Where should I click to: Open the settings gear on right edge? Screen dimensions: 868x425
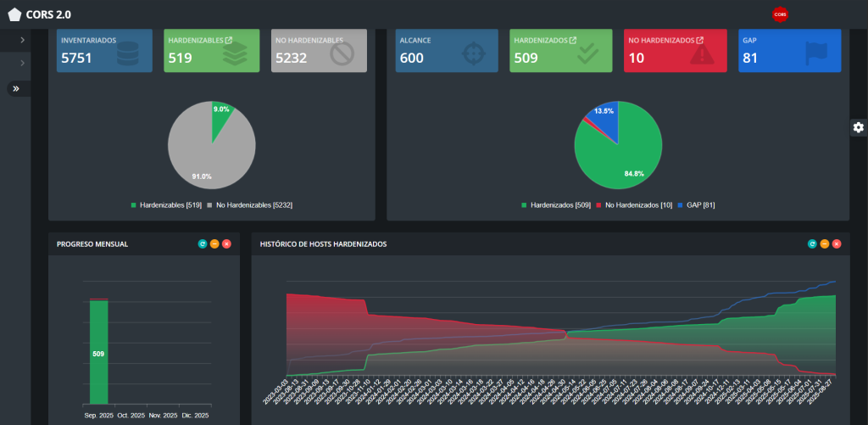pyautogui.click(x=858, y=127)
